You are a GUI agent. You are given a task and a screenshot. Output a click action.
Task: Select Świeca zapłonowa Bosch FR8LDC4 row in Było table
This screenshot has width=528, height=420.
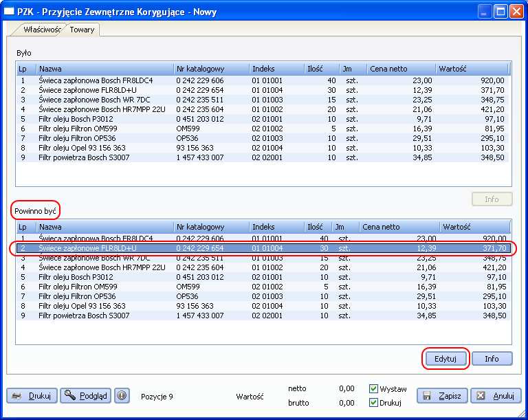coord(263,80)
